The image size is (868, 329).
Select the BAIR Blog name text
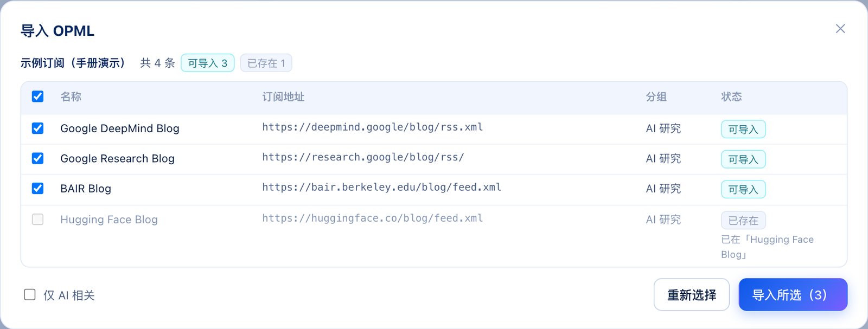pos(86,189)
